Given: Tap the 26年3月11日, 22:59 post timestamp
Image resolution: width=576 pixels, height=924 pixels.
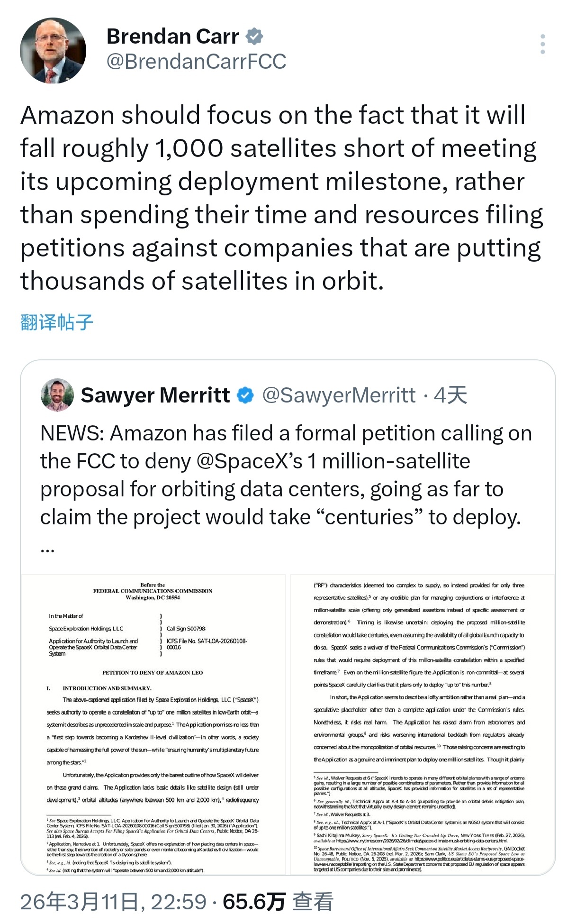Looking at the screenshot, I should (113, 902).
